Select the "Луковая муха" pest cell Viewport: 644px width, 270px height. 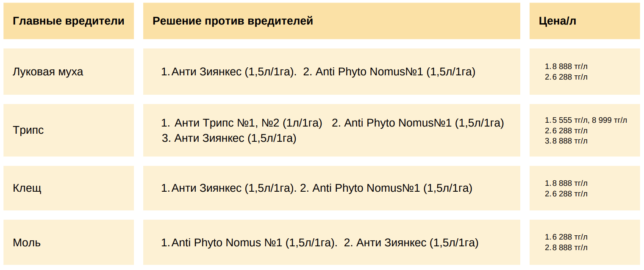(x=69, y=72)
